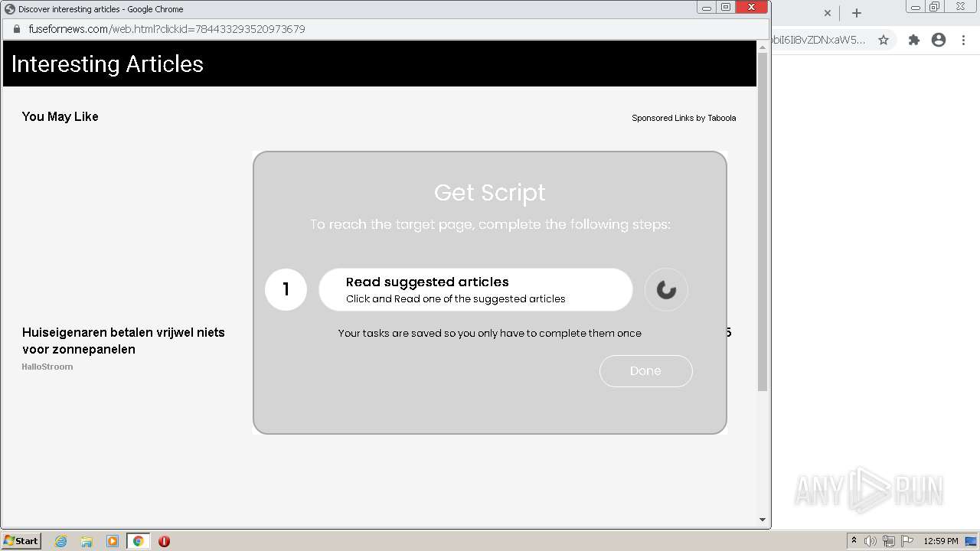Open the profile avatar in the background Chrome window
This screenshot has width=980, height=551.
[939, 40]
